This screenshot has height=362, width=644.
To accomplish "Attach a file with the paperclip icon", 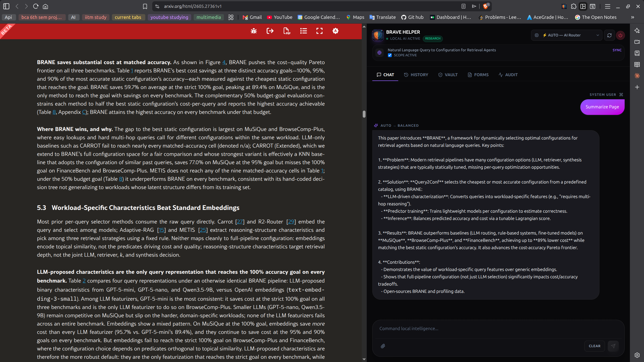I will [383, 346].
